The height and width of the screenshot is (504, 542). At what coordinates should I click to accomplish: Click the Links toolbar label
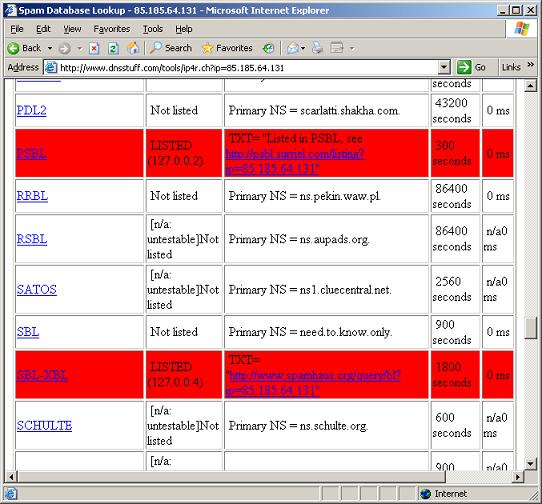tap(511, 67)
